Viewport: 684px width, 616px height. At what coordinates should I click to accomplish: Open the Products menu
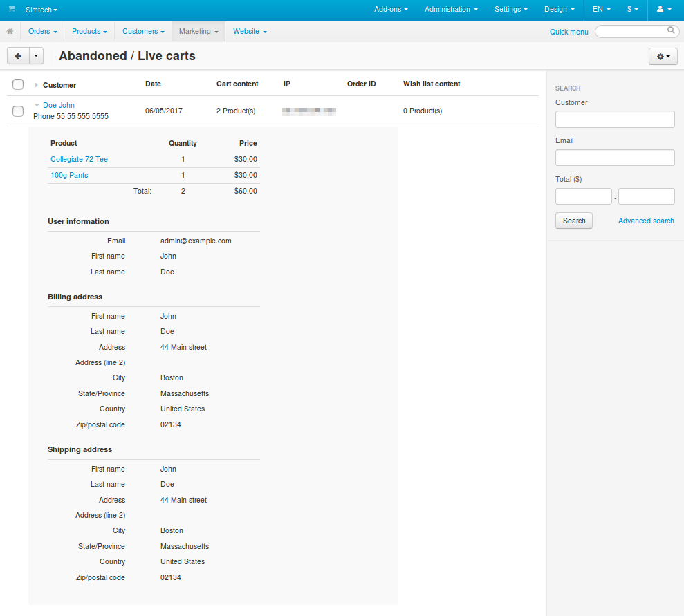(x=89, y=31)
